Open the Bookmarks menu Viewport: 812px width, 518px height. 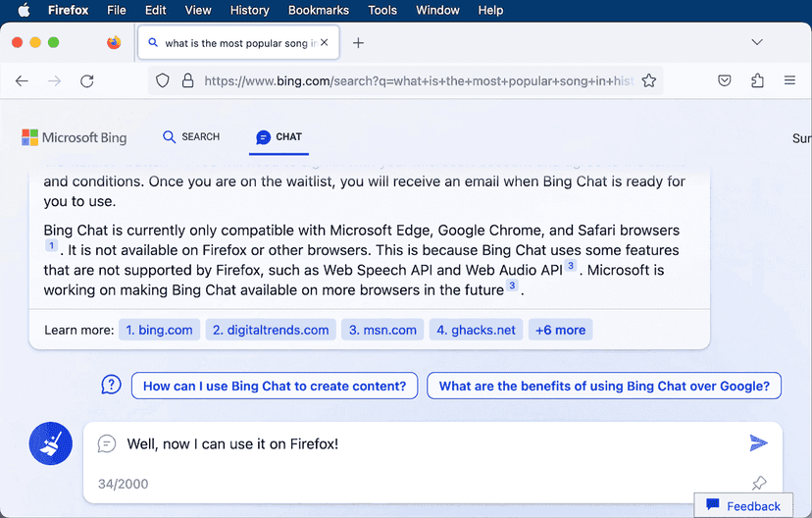point(319,11)
